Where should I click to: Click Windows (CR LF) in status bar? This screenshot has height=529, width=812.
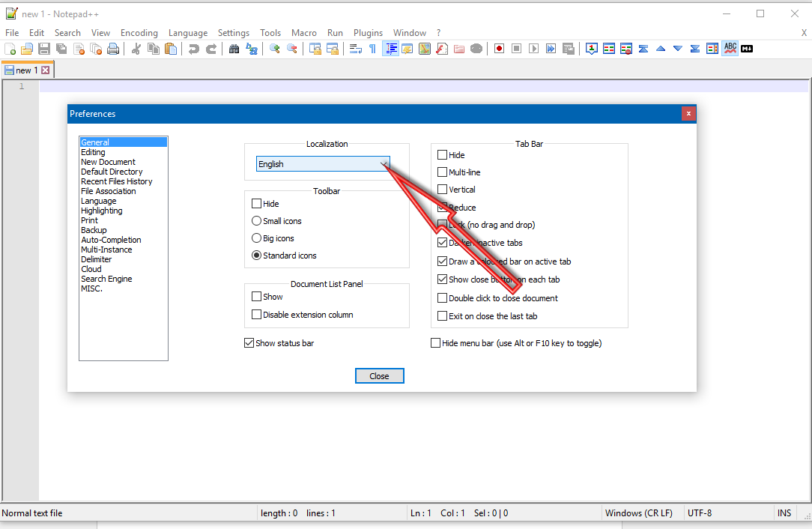click(x=638, y=513)
